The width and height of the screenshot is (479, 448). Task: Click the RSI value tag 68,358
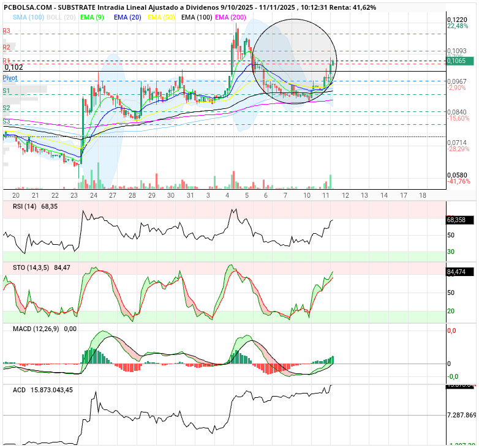460,220
